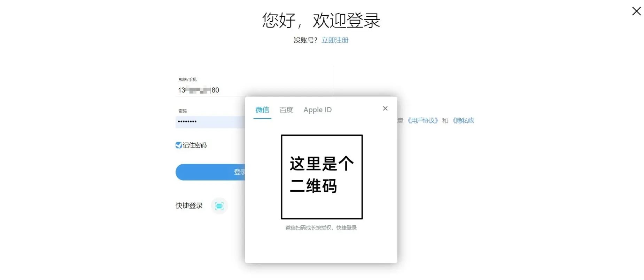Open the 立即注册 registration link
The image size is (644, 280).
pyautogui.click(x=335, y=40)
